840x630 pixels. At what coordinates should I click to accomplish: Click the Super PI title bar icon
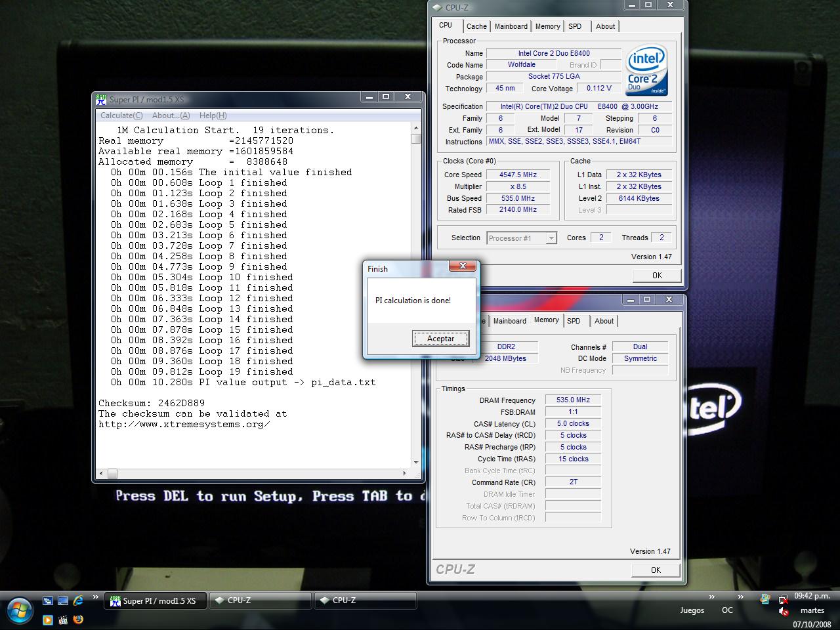click(101, 99)
